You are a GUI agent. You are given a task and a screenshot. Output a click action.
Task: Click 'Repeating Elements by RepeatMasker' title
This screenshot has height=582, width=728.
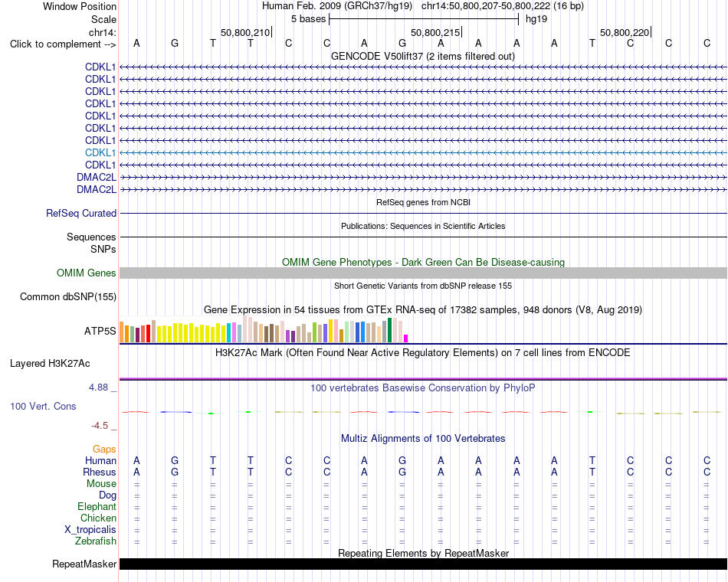point(424,553)
